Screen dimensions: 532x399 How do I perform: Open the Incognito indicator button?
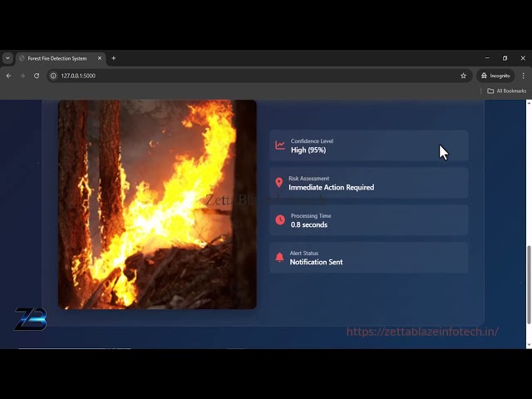(495, 76)
